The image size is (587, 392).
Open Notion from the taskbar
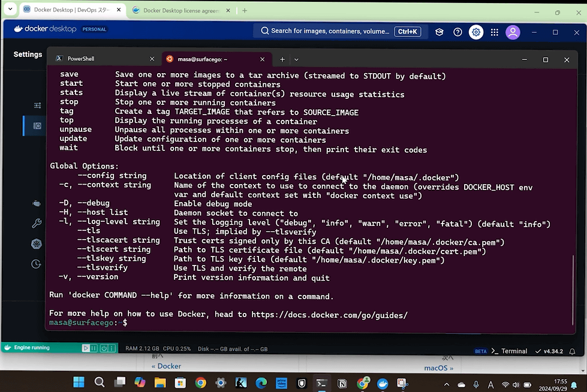coord(342,383)
